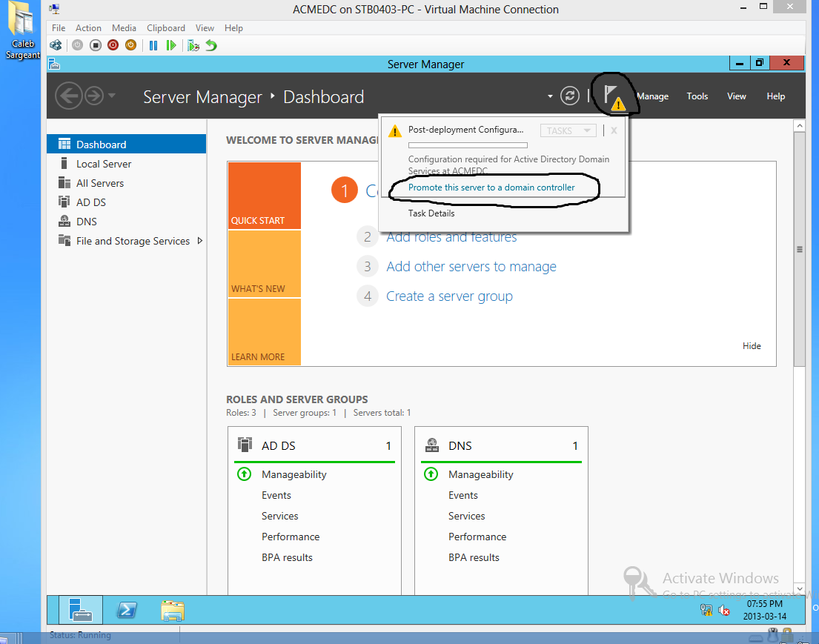Click the DNS role tile header
This screenshot has width=819, height=644.
point(502,445)
